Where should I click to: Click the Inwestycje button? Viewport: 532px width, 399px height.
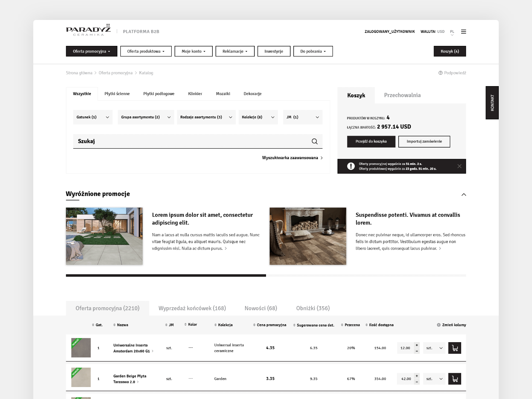(274, 51)
